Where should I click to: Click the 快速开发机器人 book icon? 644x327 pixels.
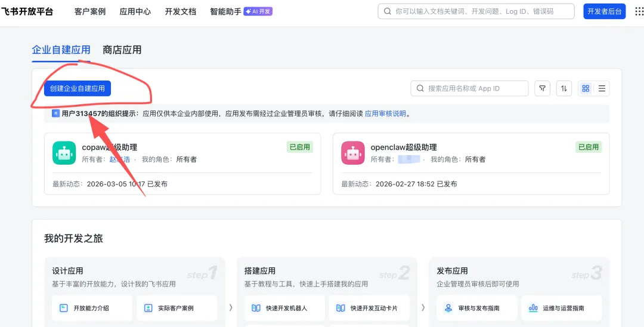point(256,308)
